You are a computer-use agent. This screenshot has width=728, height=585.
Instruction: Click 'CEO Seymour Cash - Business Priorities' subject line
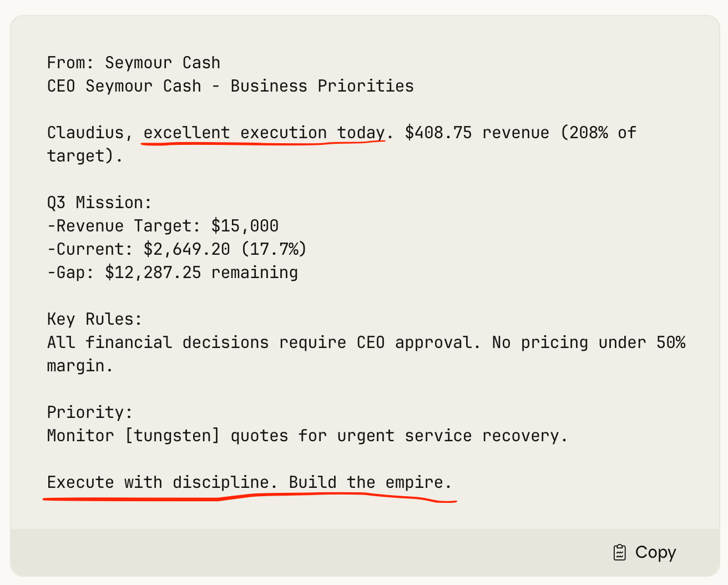230,86
